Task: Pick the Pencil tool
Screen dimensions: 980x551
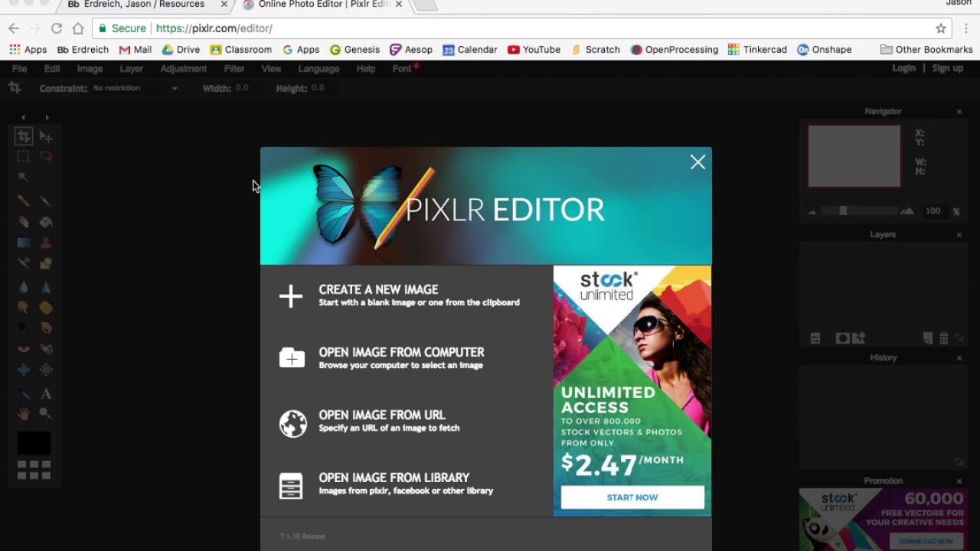Action: (x=24, y=201)
